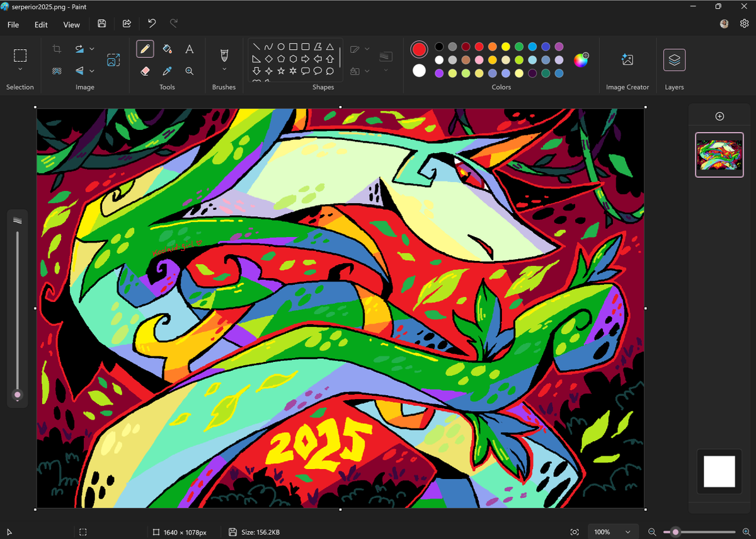Select the Fill bucket tool
The height and width of the screenshot is (539, 756).
pyautogui.click(x=167, y=49)
